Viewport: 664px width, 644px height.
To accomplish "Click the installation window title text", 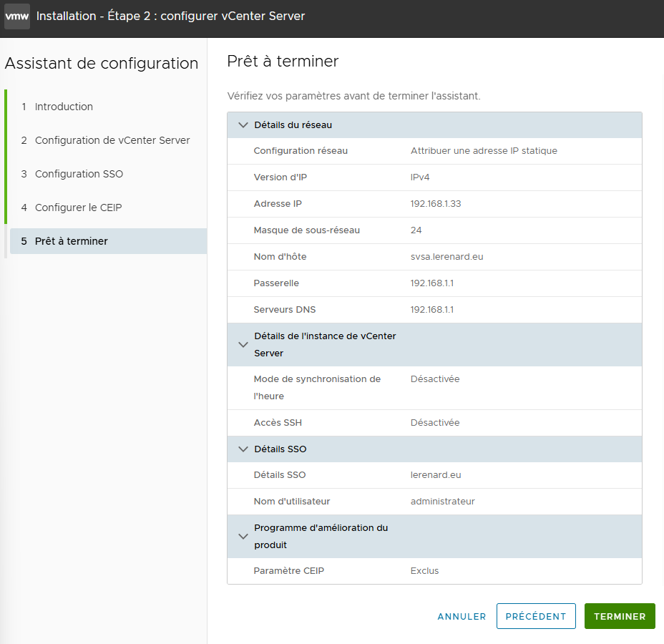I will click(170, 16).
